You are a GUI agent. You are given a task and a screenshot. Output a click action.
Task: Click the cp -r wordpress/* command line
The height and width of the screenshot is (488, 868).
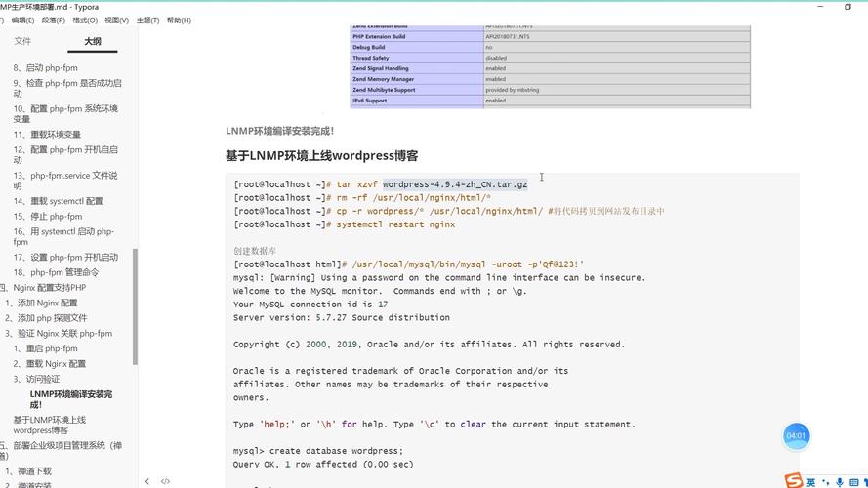click(x=449, y=211)
